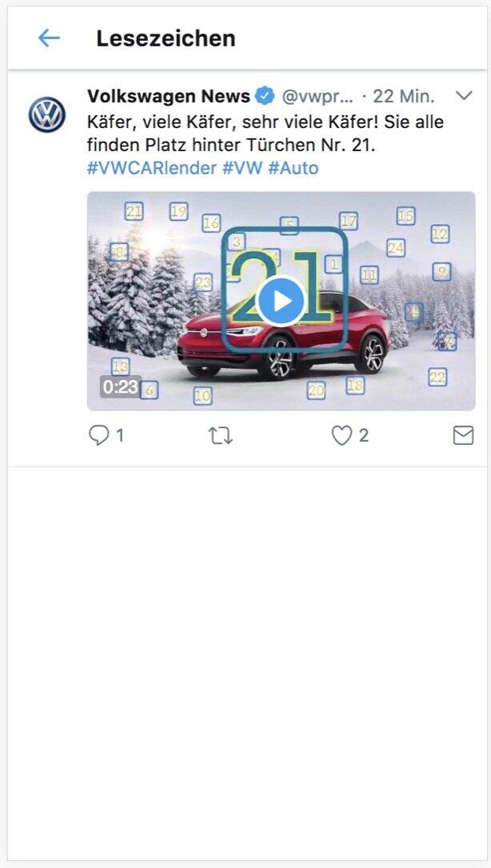491x868 pixels.
Task: Like the tweet with heart icon
Action: pyautogui.click(x=341, y=436)
